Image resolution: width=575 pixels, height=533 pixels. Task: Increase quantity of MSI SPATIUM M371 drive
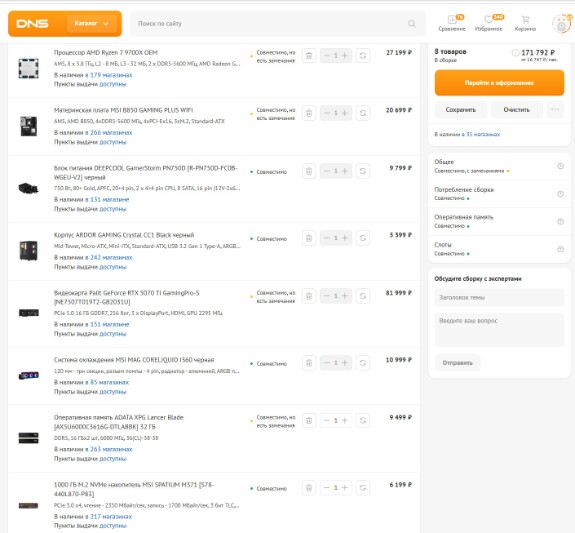click(345, 488)
